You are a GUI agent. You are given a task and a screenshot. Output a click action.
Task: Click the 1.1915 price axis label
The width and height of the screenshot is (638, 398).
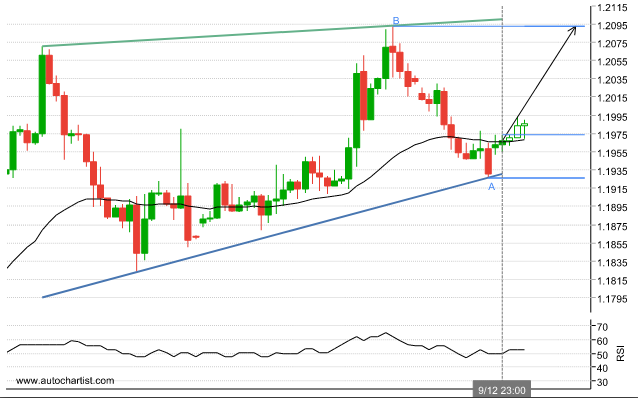612,189
